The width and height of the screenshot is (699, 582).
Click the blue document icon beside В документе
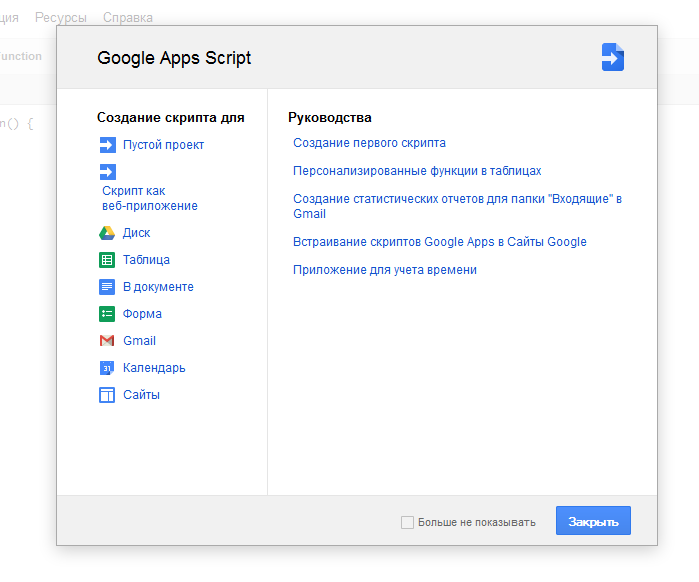click(x=107, y=287)
